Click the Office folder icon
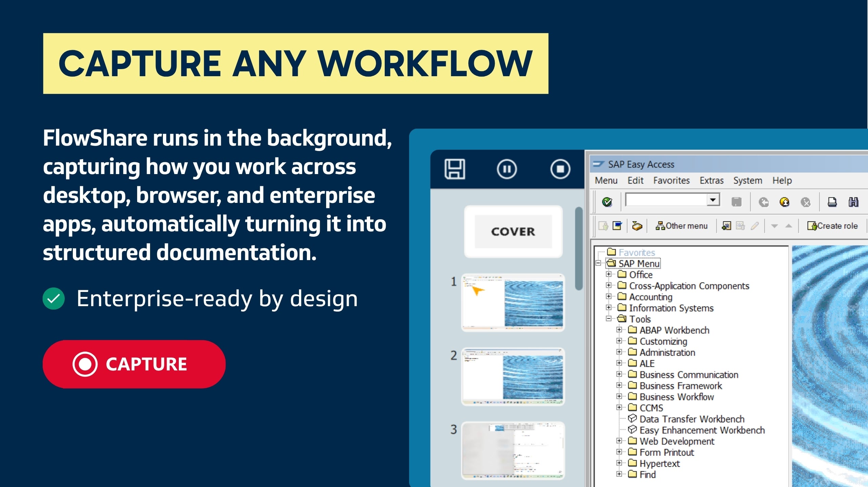This screenshot has height=487, width=868. pyautogui.click(x=622, y=274)
